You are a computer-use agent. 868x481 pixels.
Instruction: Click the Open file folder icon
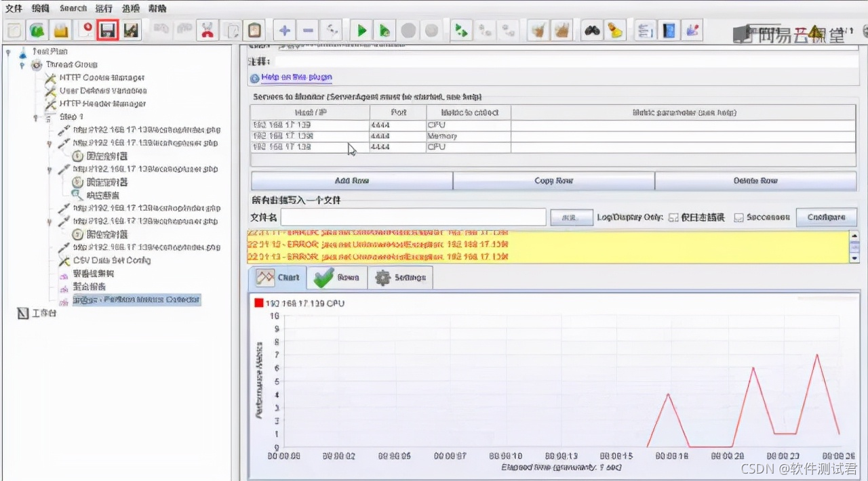[x=61, y=30]
